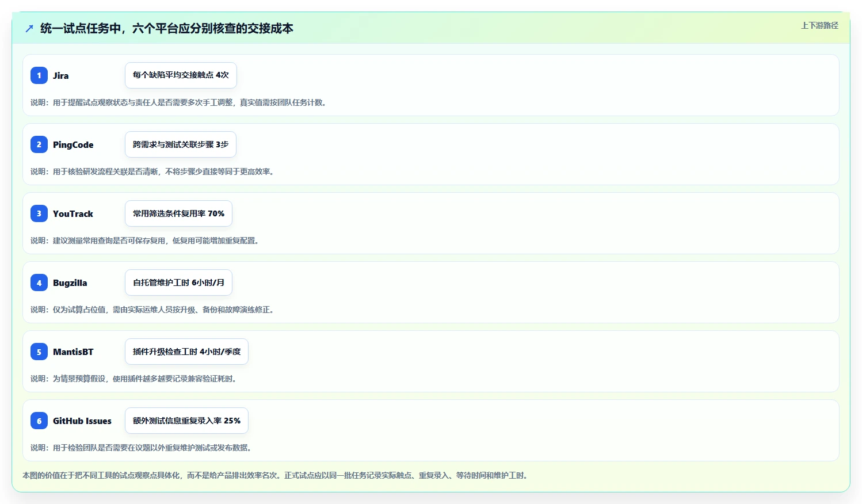Click number badge 3 next to YouTrack

39,213
